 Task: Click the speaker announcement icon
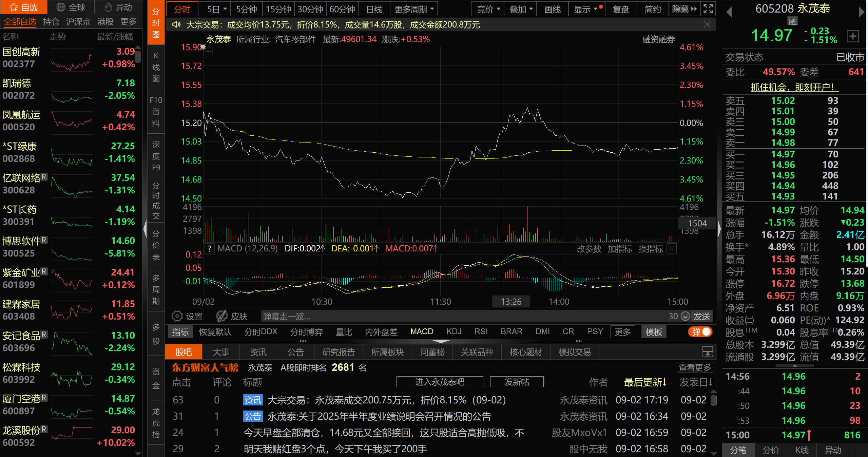point(176,24)
